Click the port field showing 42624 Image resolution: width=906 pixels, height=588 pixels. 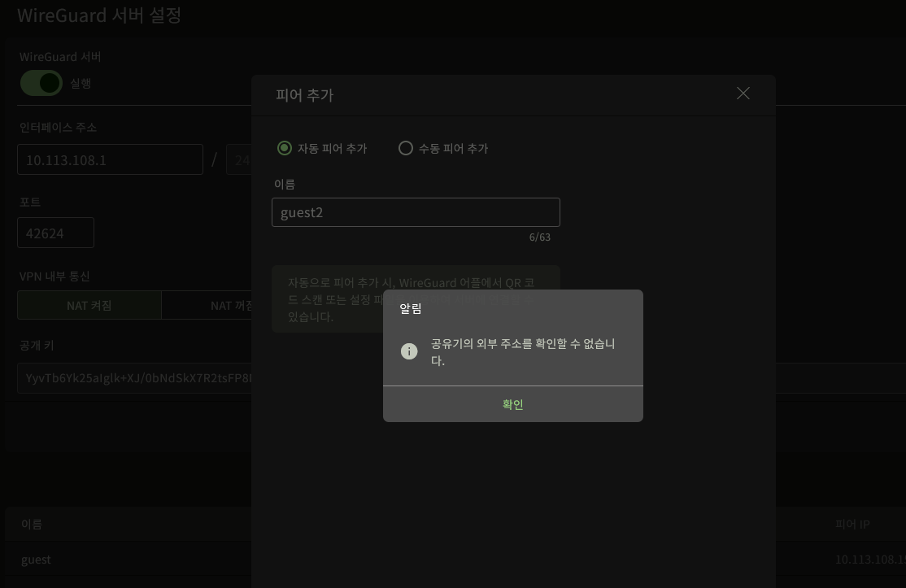(55, 233)
